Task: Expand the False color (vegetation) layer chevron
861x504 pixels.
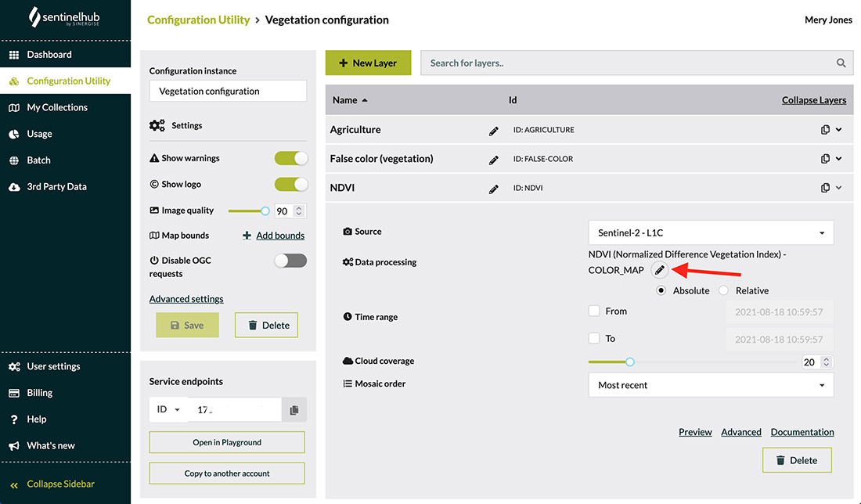Action: (838, 159)
